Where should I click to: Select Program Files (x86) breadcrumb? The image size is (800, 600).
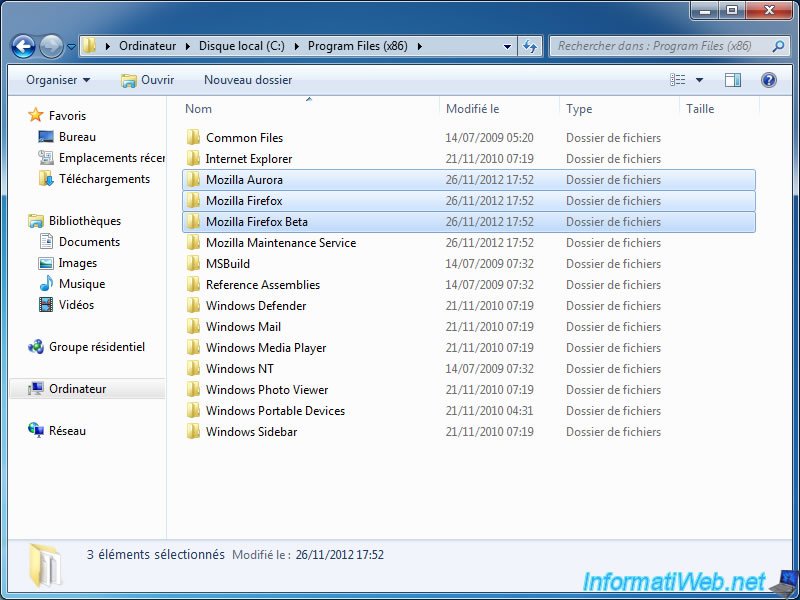pyautogui.click(x=358, y=46)
